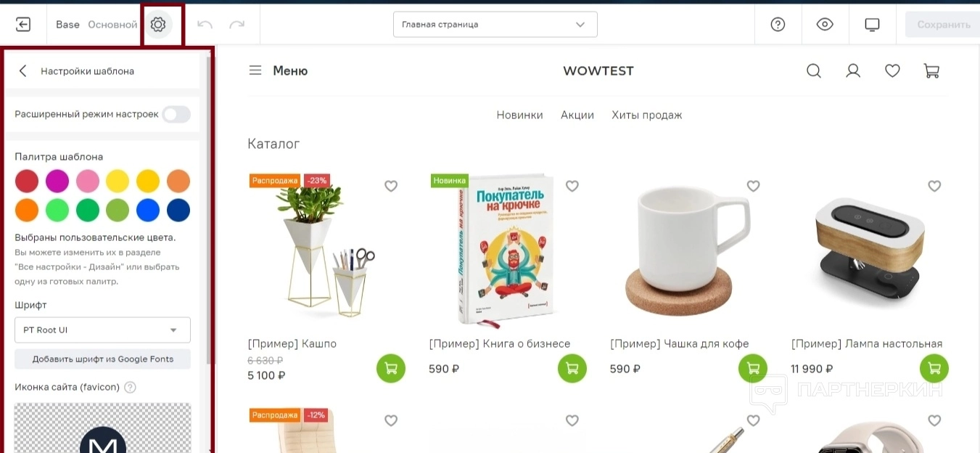Screen dimensions: 980x453
Task: Open the Хиты продаж tab
Action: (x=647, y=115)
